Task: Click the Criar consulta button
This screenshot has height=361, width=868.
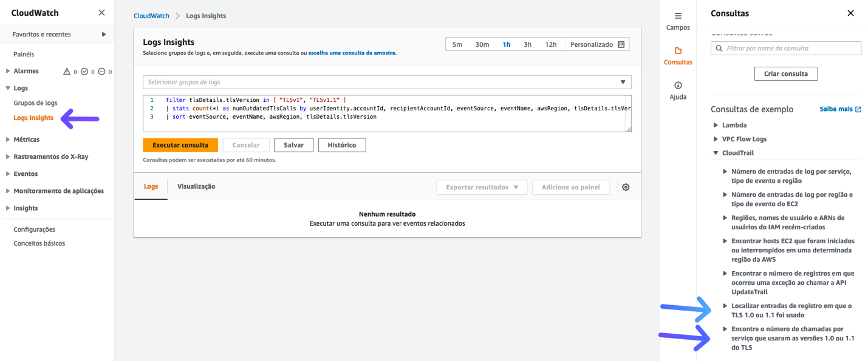Action: click(x=786, y=73)
